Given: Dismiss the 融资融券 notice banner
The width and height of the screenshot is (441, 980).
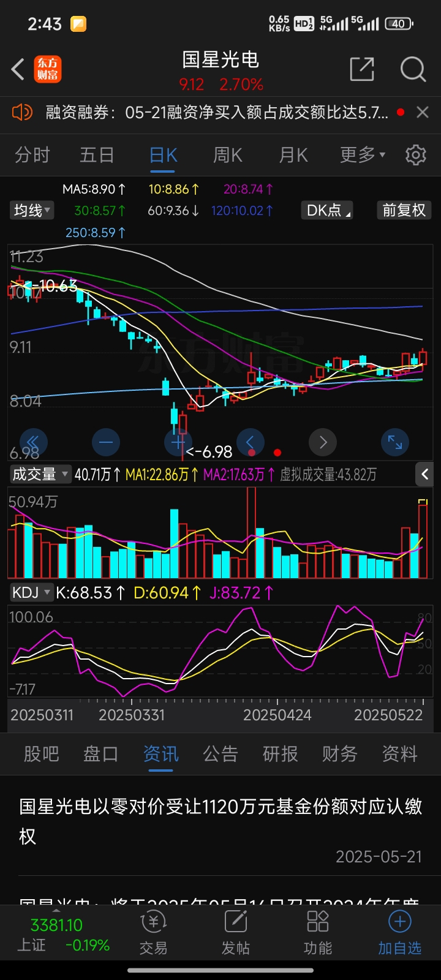Looking at the screenshot, I should pos(422,112).
